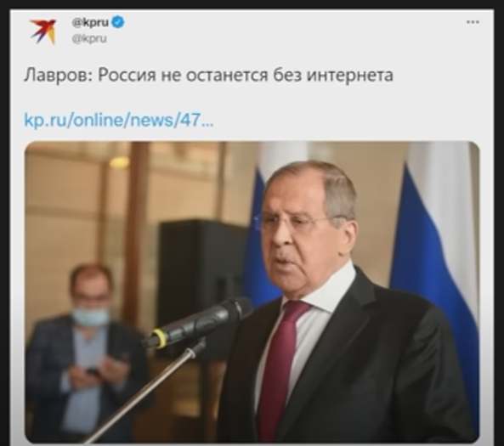Open the kpru bird logo avatar
504x446 pixels.
coord(42,31)
